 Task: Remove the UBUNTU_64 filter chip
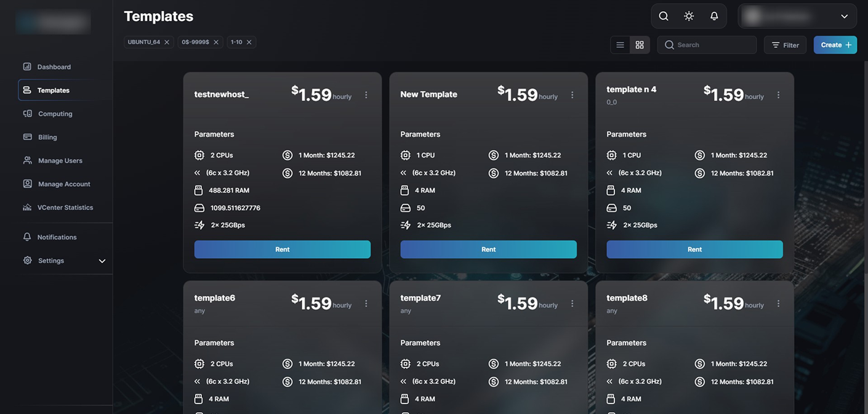tap(167, 42)
